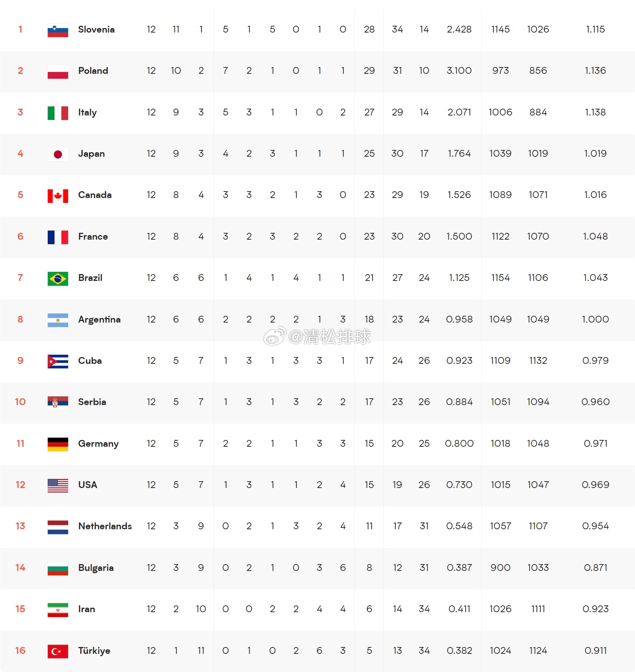This screenshot has height=672, width=635.
Task: Click the Türkiye flag icon
Action: (58, 651)
